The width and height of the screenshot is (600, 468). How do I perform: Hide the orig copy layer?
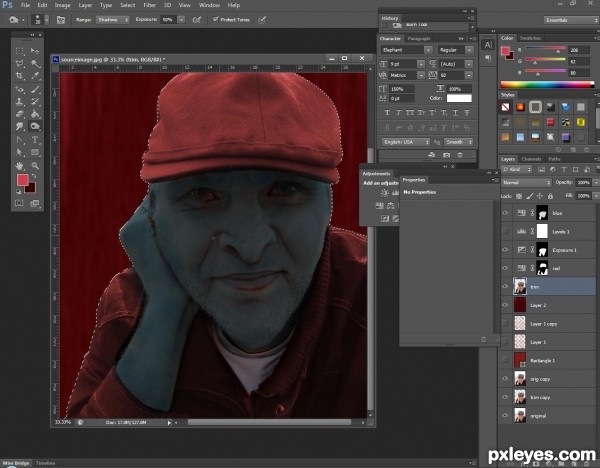pos(505,378)
